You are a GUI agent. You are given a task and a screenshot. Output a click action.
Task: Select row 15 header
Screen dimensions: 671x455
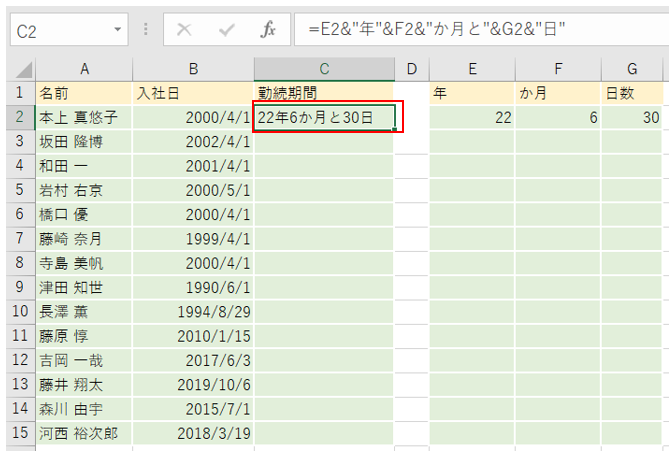pyautogui.click(x=18, y=433)
